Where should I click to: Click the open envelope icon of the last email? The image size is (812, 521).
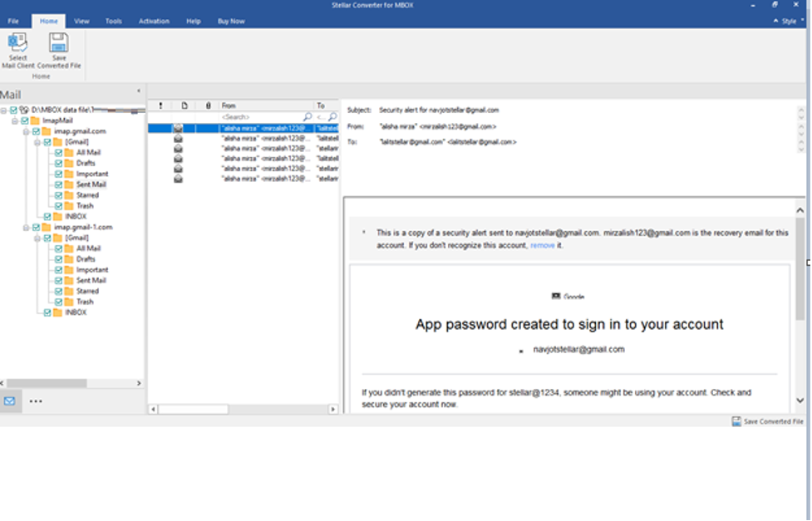(178, 179)
